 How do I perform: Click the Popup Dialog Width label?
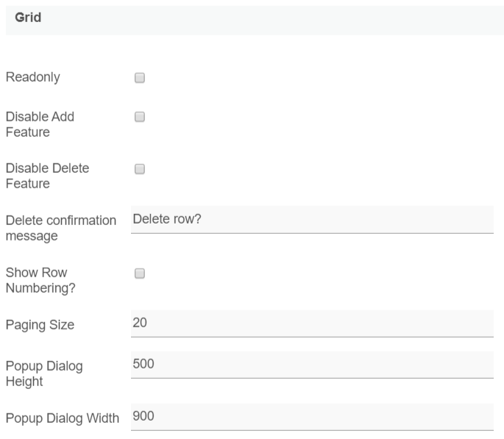(63, 418)
